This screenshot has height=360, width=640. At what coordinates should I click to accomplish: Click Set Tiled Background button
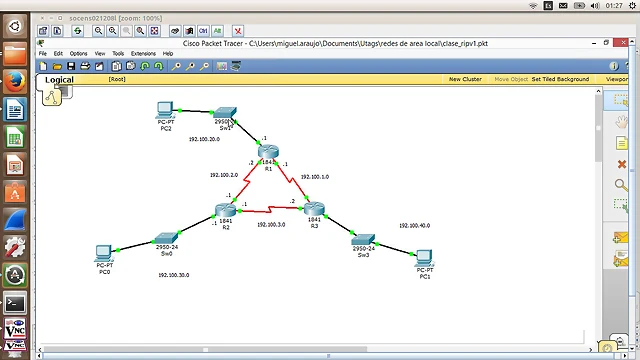[560, 79]
